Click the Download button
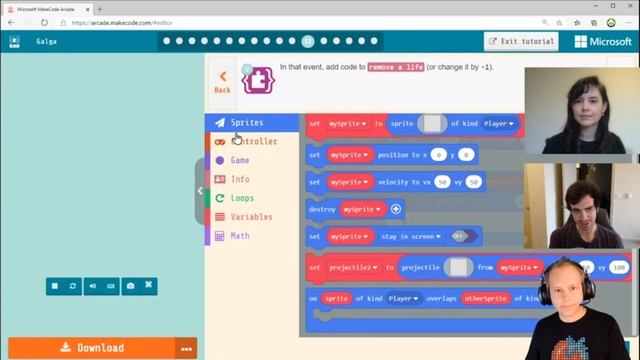640x360 pixels. [92, 348]
